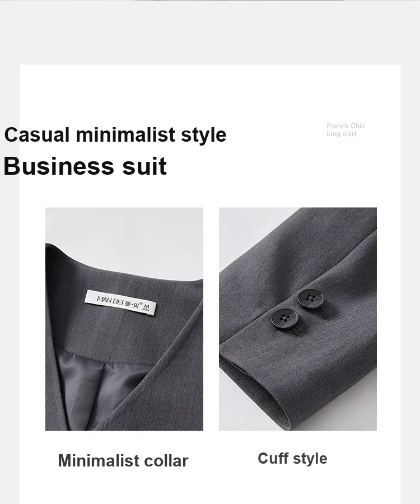The width and height of the screenshot is (420, 504).
Task: Click the lower black cuff button
Action: pos(284,319)
